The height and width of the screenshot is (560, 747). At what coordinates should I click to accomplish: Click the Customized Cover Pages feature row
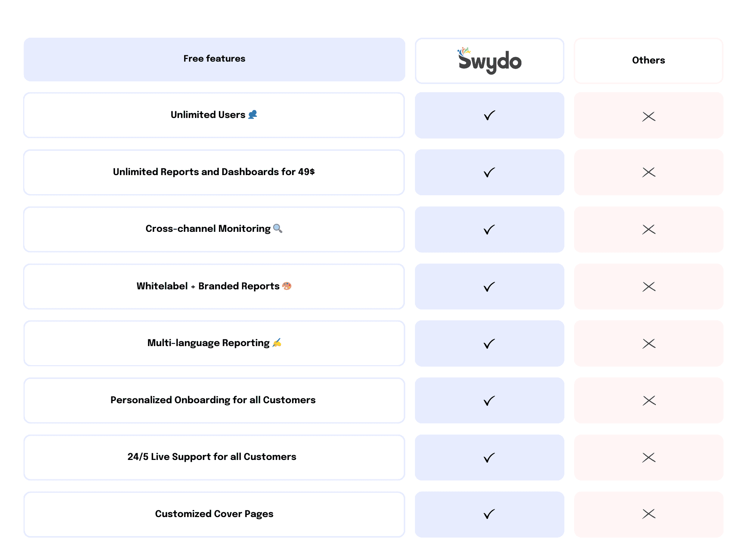click(214, 514)
